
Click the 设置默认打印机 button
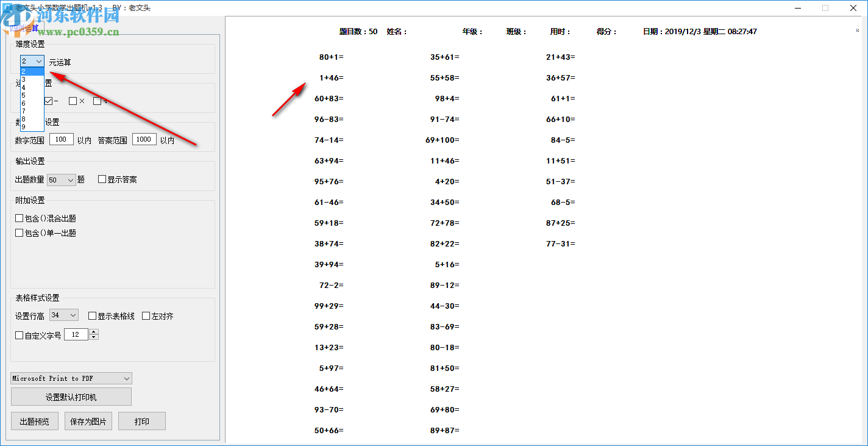click(71, 397)
